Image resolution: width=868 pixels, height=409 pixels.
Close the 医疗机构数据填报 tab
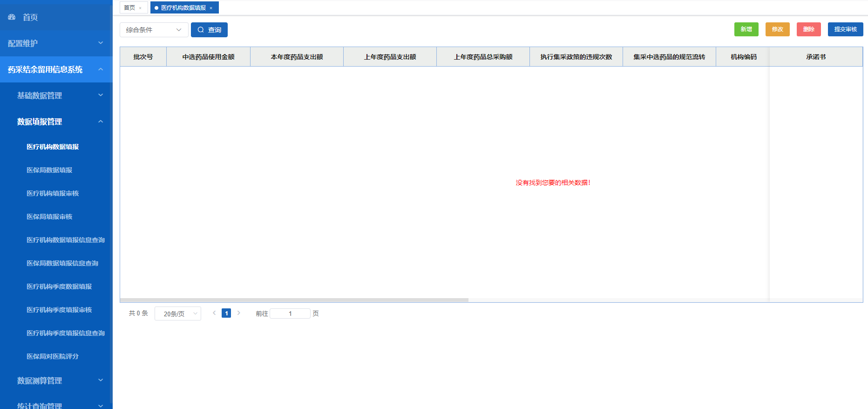[x=211, y=8]
